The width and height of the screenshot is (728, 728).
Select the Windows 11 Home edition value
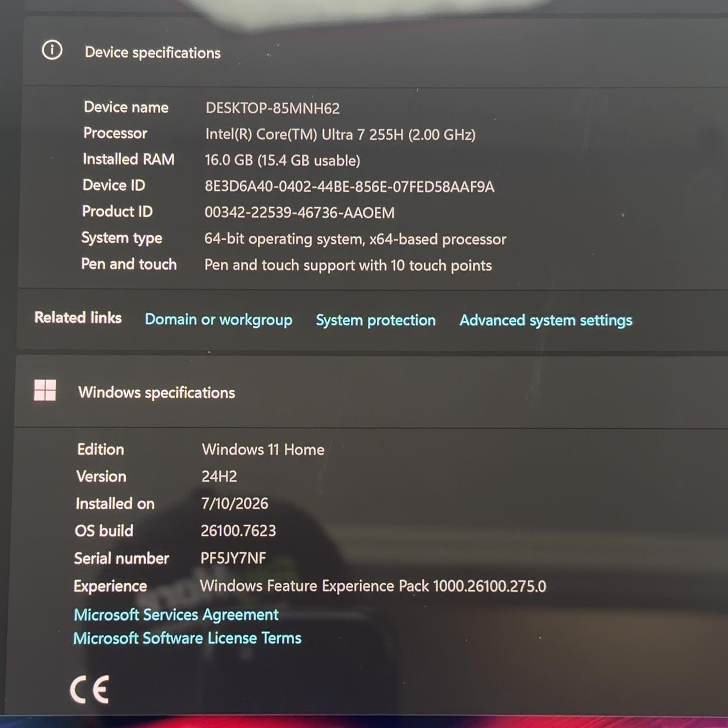pos(263,449)
